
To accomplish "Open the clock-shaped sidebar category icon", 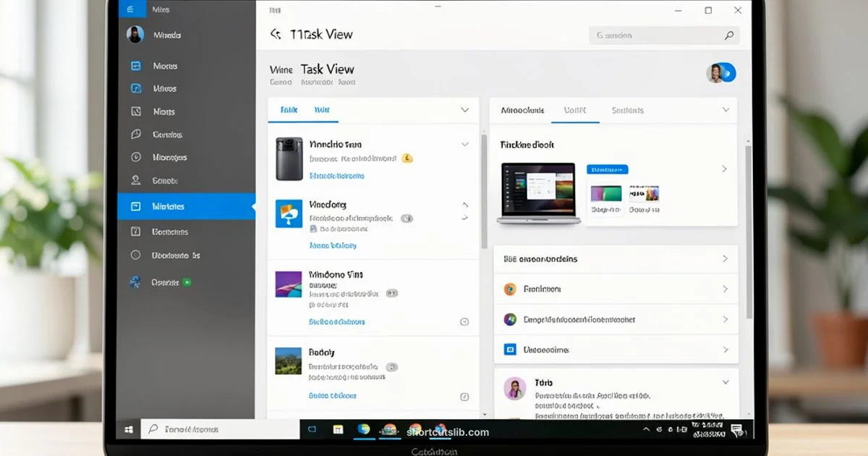I will 135,157.
